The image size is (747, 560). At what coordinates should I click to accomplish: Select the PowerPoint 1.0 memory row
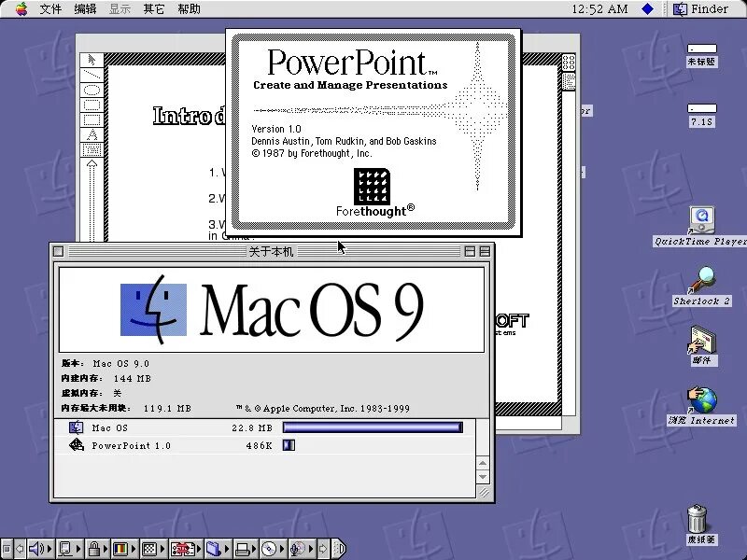pyautogui.click(x=264, y=445)
